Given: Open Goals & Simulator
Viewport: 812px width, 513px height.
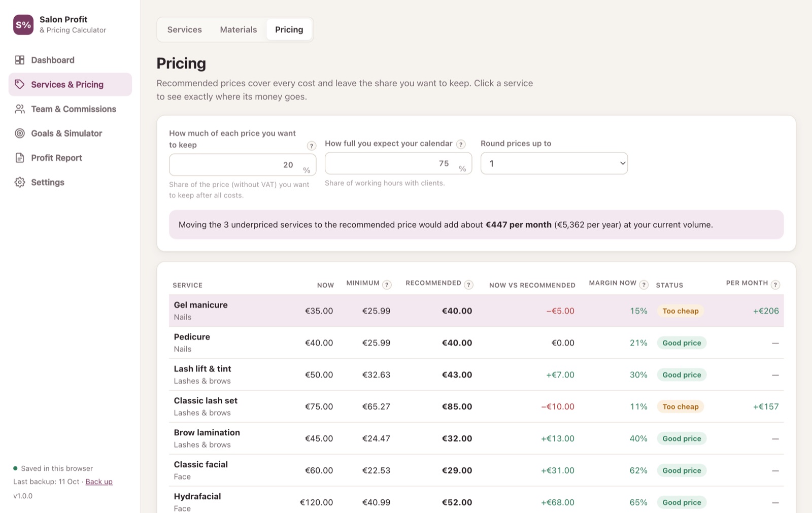Looking at the screenshot, I should (x=70, y=133).
